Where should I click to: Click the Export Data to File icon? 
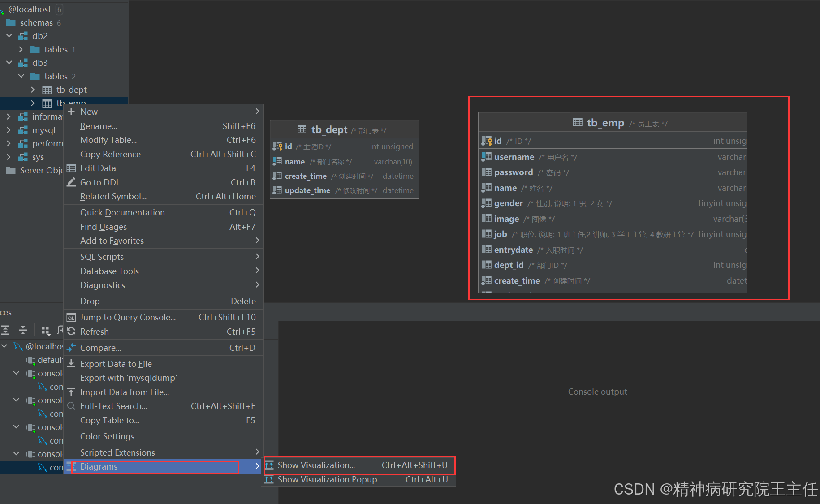[x=71, y=364]
